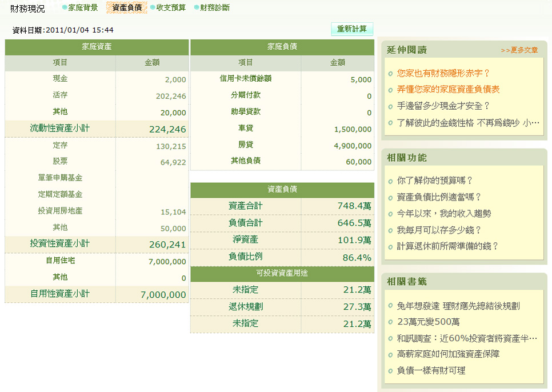The height and width of the screenshot is (392, 552).
Task: Open the 財務診斷 tab
Action: 215,7
